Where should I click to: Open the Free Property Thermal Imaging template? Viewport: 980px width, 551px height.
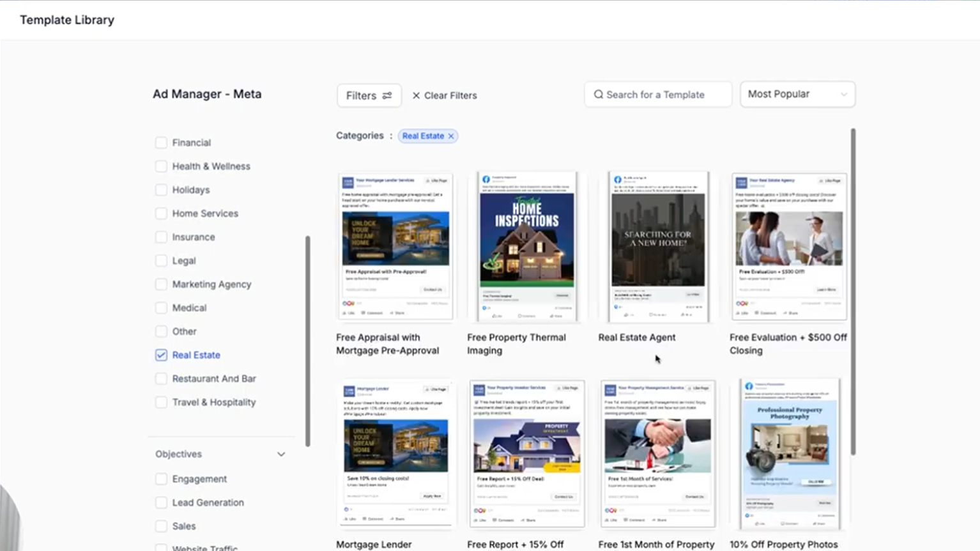pyautogui.click(x=527, y=246)
